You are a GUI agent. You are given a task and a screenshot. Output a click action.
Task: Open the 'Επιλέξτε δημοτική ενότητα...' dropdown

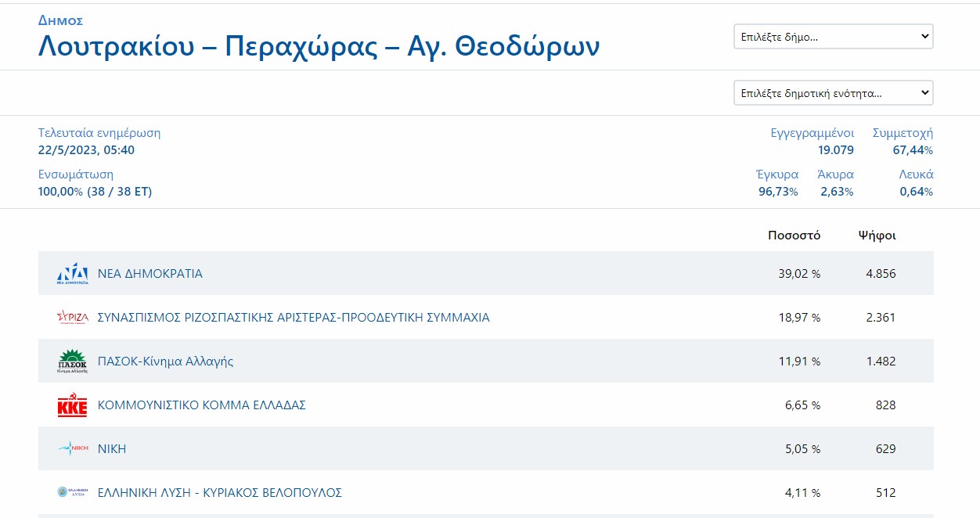click(x=833, y=93)
